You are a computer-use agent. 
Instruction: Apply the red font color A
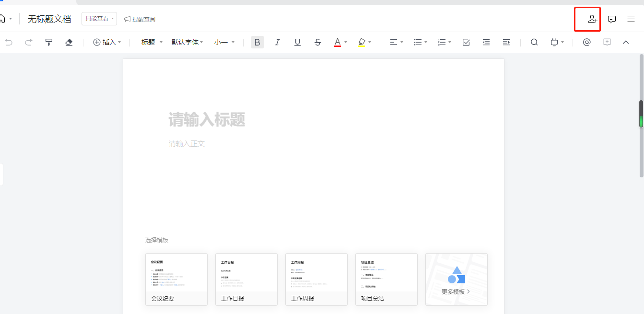(x=338, y=42)
